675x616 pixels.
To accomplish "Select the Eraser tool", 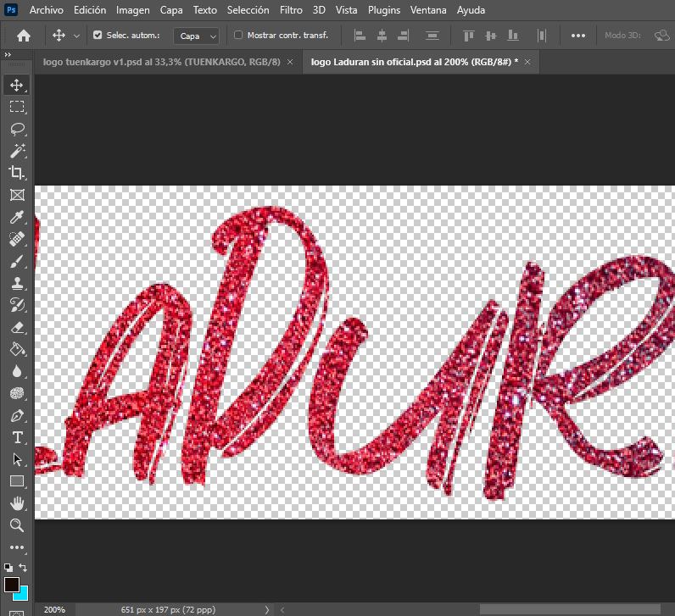I will 17,327.
